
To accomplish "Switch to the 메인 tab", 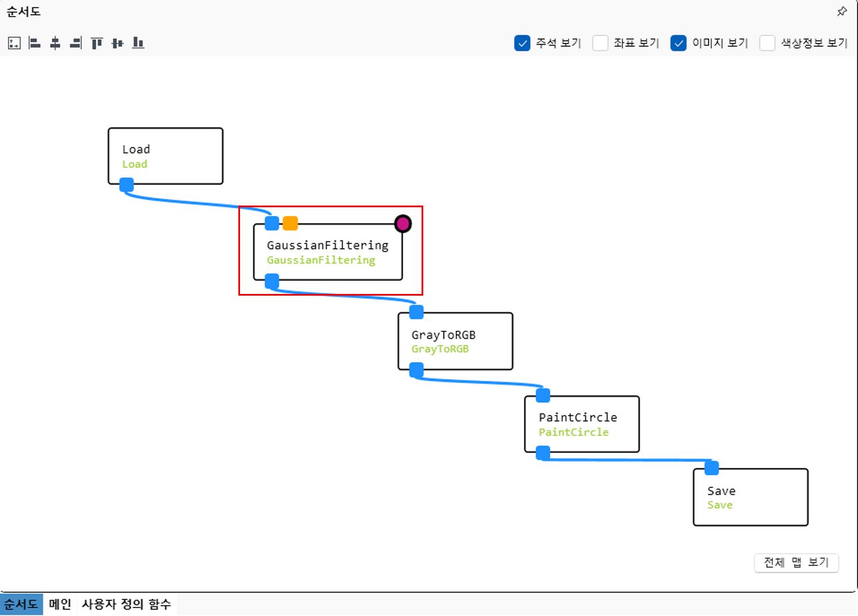I will tap(60, 605).
